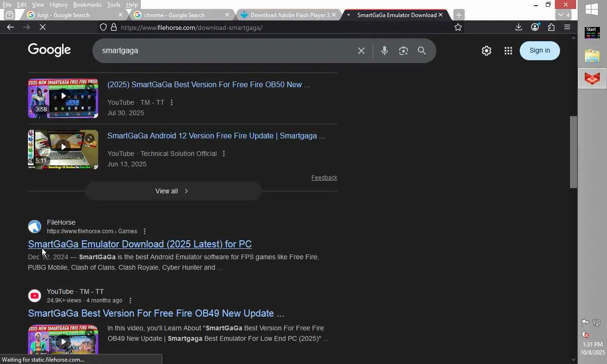Show site security info via padlock icon
The image size is (607, 364).
[x=114, y=27]
